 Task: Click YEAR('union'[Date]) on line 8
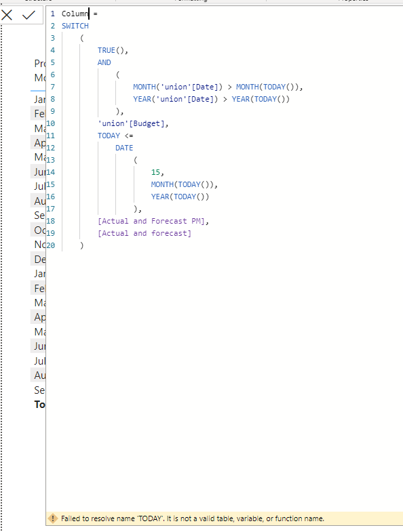(176, 99)
